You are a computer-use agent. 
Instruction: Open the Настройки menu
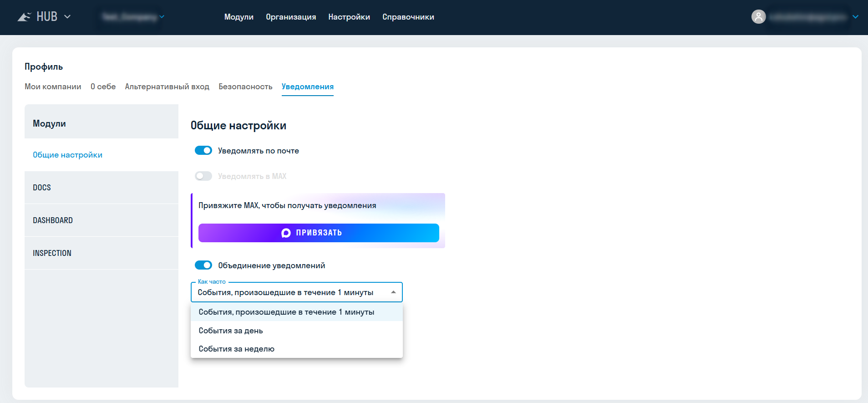tap(349, 17)
